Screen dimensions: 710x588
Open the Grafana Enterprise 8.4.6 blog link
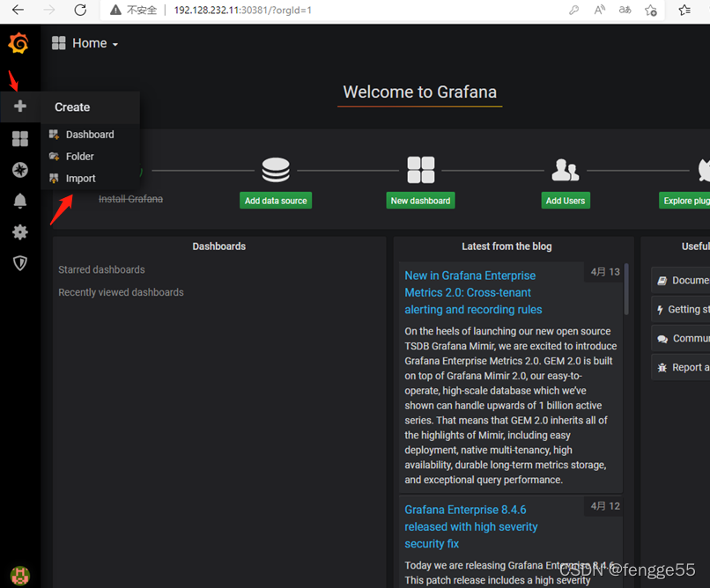pyautogui.click(x=471, y=527)
